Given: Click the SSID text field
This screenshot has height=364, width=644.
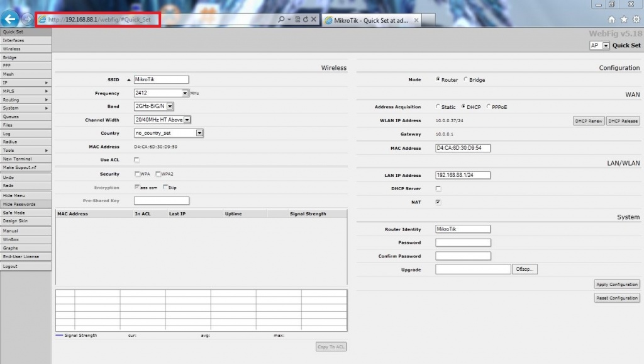Looking at the screenshot, I should 161,79.
